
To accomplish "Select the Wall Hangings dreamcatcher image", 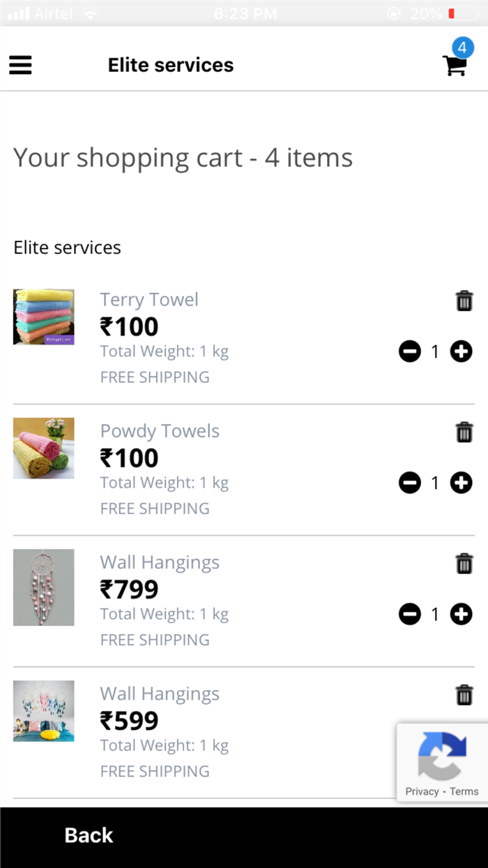I will tap(43, 587).
